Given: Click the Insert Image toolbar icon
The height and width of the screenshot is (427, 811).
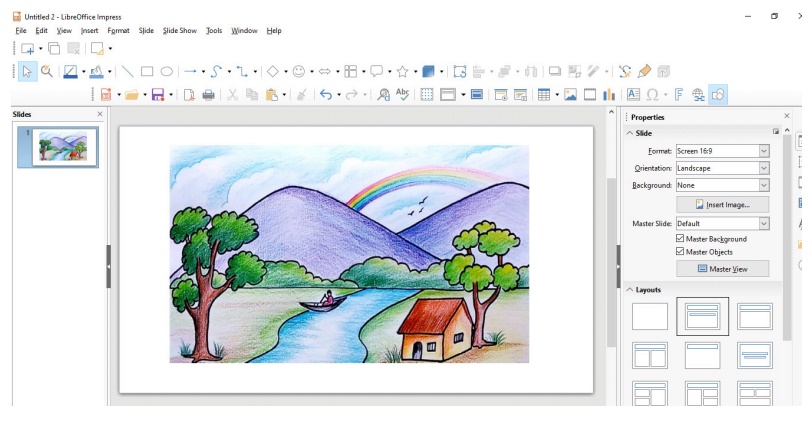Looking at the screenshot, I should pos(570,95).
